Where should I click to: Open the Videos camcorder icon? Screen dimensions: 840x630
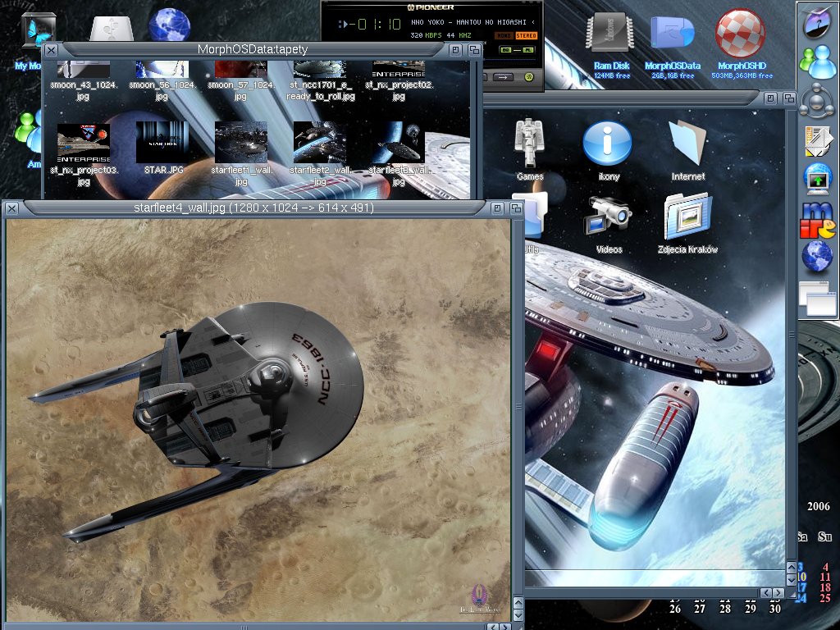609,217
